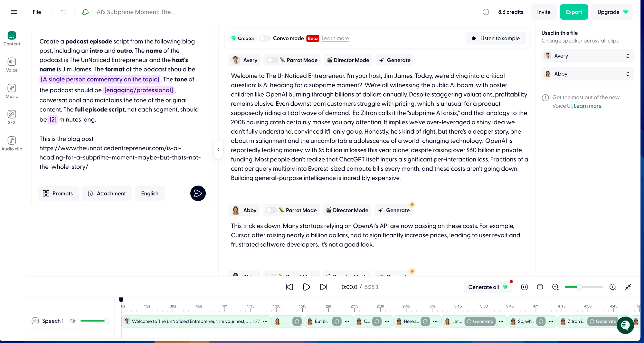Open the Content sidebar panel
Screen dimensions: 644x343
12,39
